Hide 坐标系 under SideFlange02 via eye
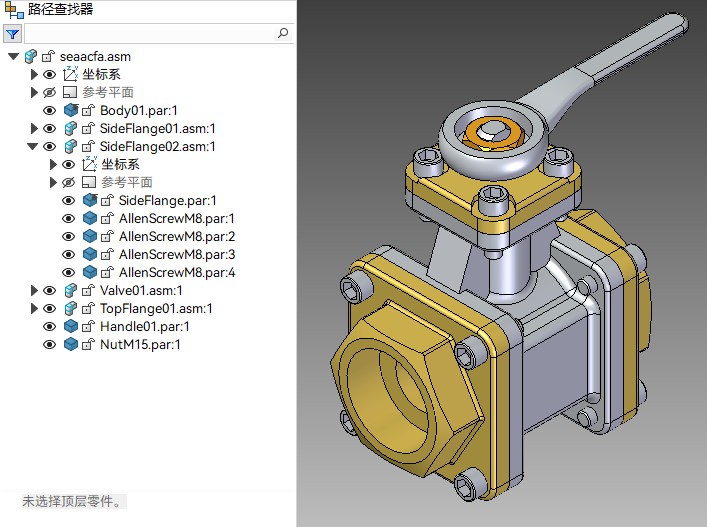Viewport: 707px width, 527px height. tap(69, 165)
